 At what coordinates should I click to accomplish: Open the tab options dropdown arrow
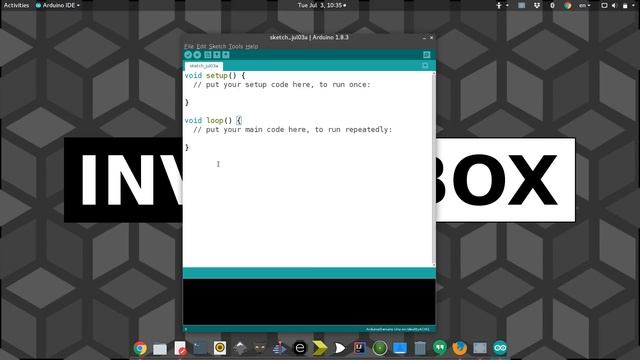(x=425, y=66)
